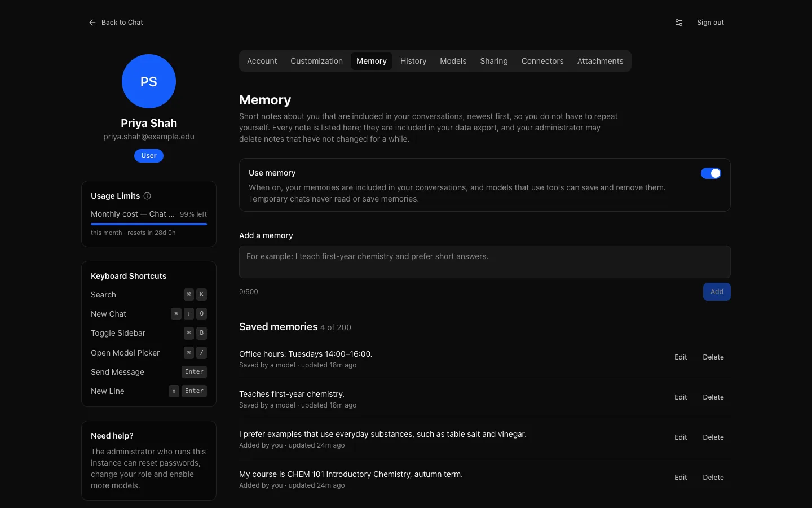The width and height of the screenshot is (812, 508).
Task: Edit the everyday substances memory
Action: tap(681, 437)
